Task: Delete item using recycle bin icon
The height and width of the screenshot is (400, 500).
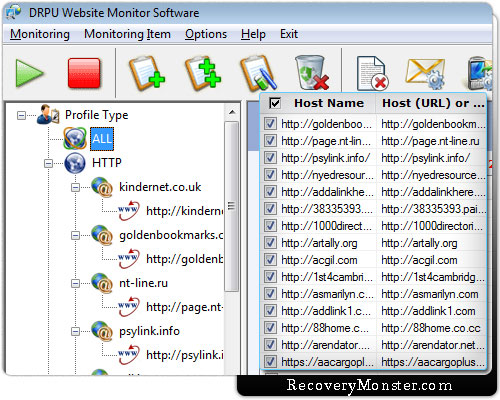Action: coord(311,73)
